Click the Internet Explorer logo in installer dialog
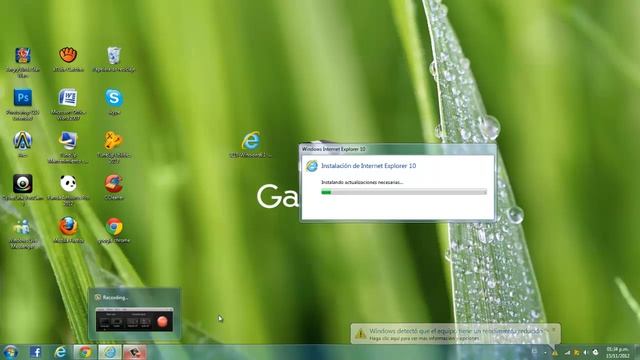Viewport: 640px width, 360px height. 312,166
